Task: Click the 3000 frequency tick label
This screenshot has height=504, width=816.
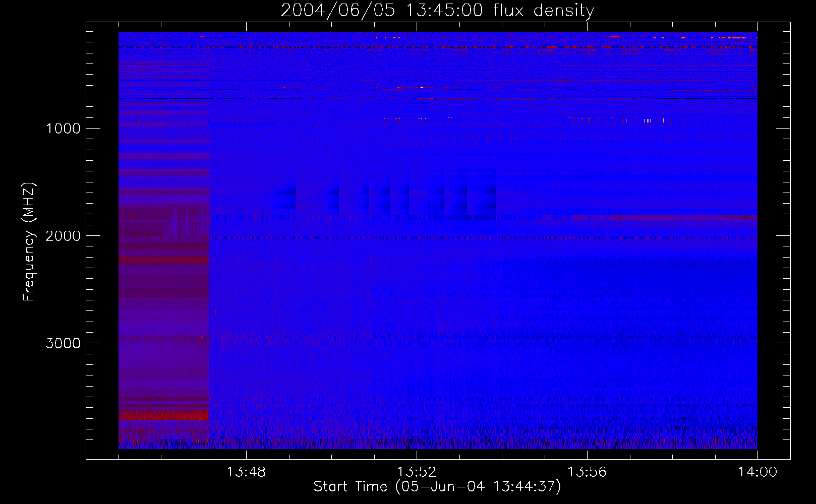Action: (63, 343)
